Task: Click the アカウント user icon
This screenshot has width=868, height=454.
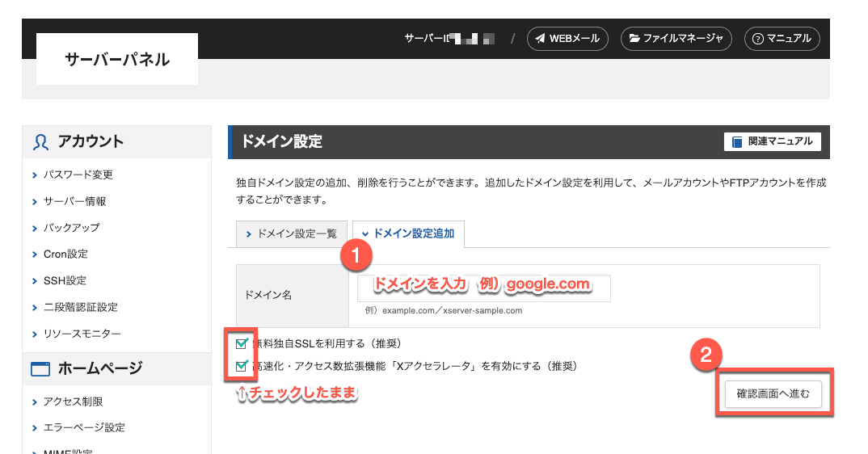Action: click(40, 142)
